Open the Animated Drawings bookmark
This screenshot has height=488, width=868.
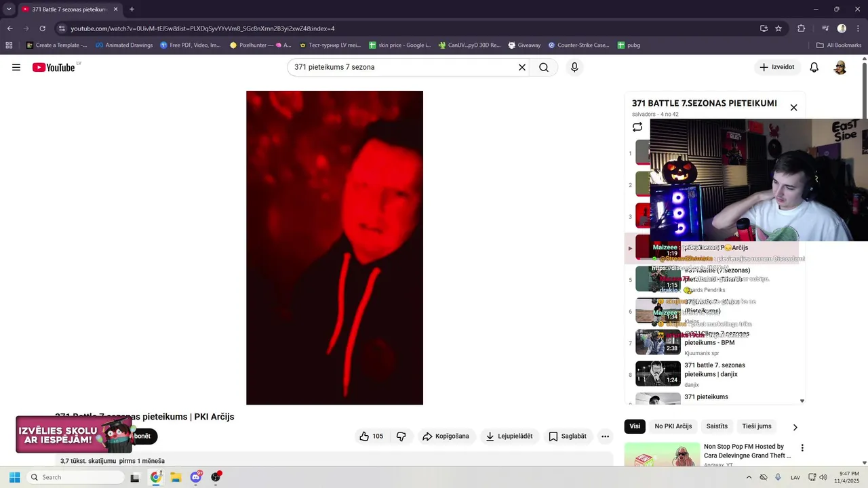tap(124, 45)
